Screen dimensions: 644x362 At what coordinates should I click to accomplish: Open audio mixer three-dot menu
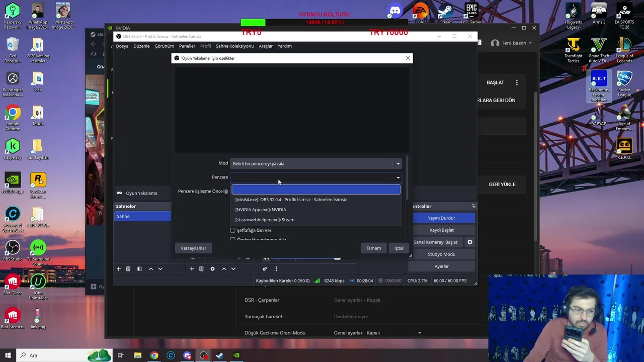(276, 269)
